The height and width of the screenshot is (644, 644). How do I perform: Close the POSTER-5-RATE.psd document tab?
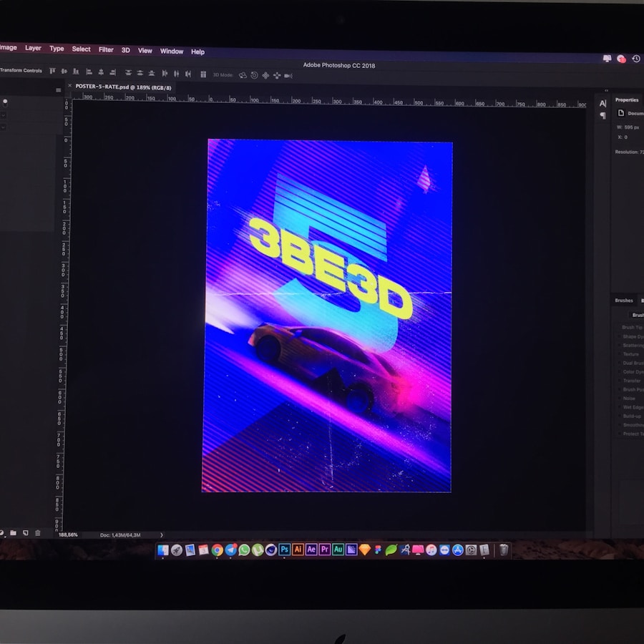coord(70,86)
